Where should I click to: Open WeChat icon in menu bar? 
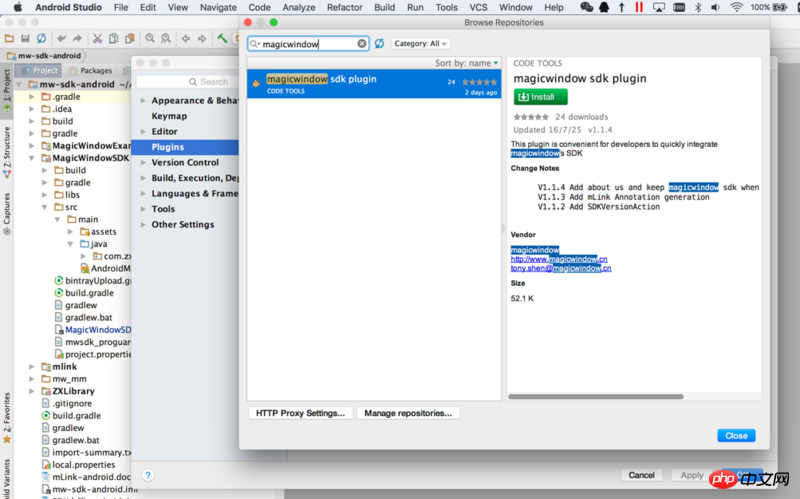pyautogui.click(x=587, y=7)
